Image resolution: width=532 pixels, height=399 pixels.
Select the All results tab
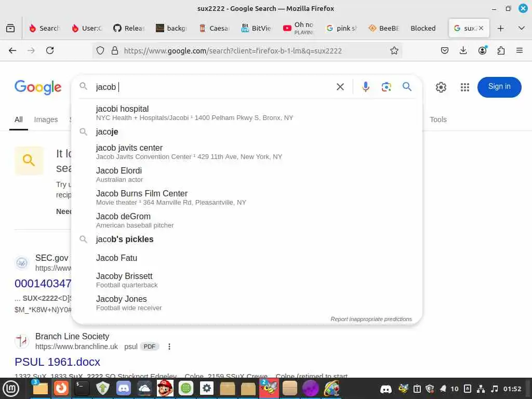pos(19,119)
